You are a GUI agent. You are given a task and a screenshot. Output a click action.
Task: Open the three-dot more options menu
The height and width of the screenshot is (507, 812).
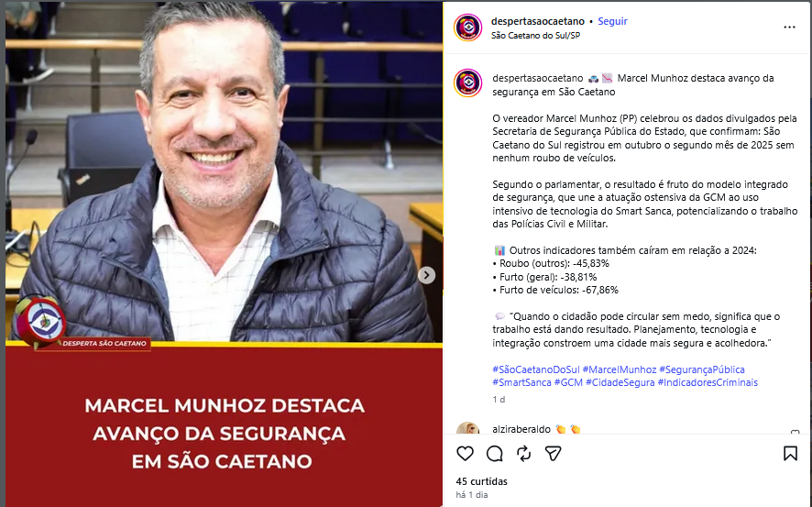click(x=789, y=28)
